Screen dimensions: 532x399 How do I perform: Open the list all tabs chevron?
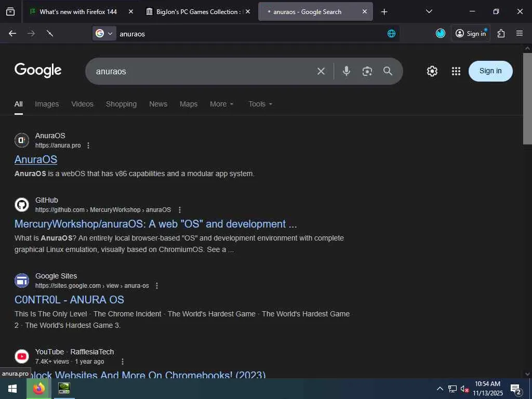429,11
